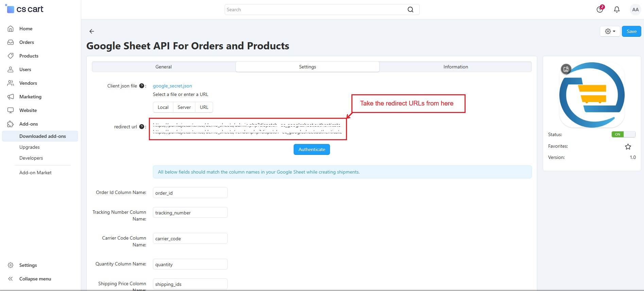Click the Favorites star icon
The height and width of the screenshot is (291, 644).
pos(628,146)
